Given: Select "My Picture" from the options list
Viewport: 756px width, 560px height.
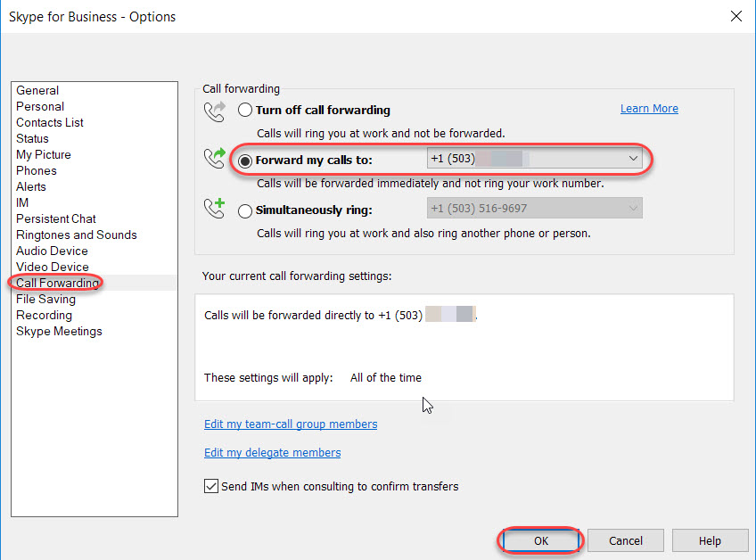Looking at the screenshot, I should tap(43, 154).
